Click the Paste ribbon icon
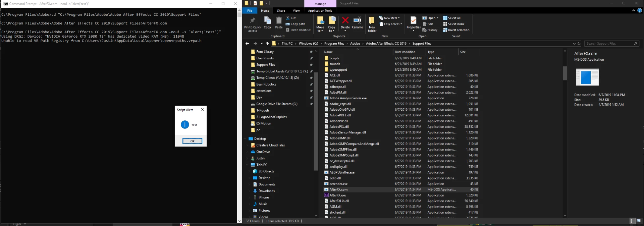644x226 pixels. point(279,21)
